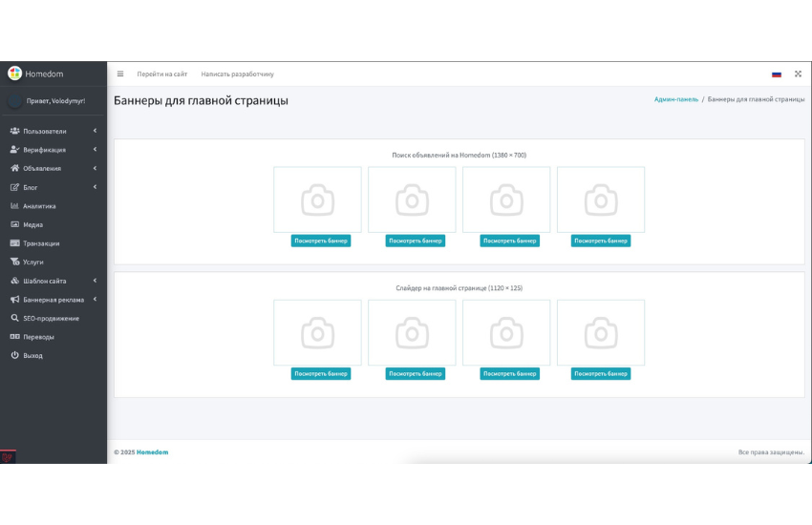Click the Транзакции credit card icon

pos(14,243)
